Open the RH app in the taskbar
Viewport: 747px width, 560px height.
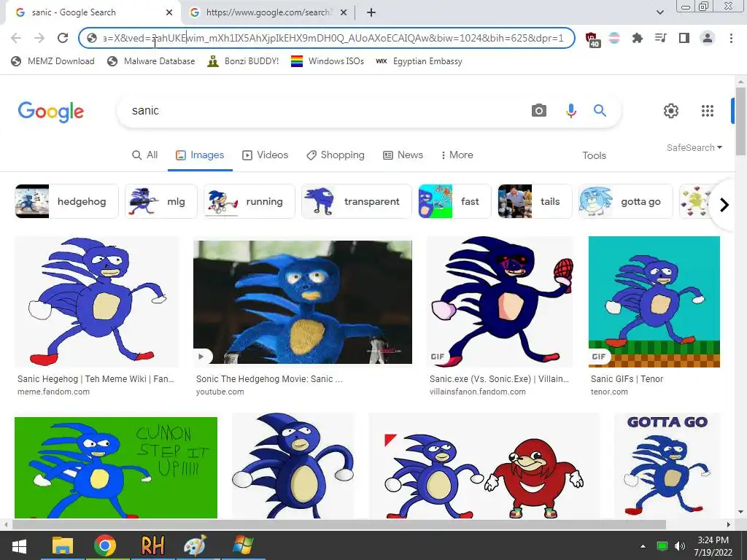(152, 545)
